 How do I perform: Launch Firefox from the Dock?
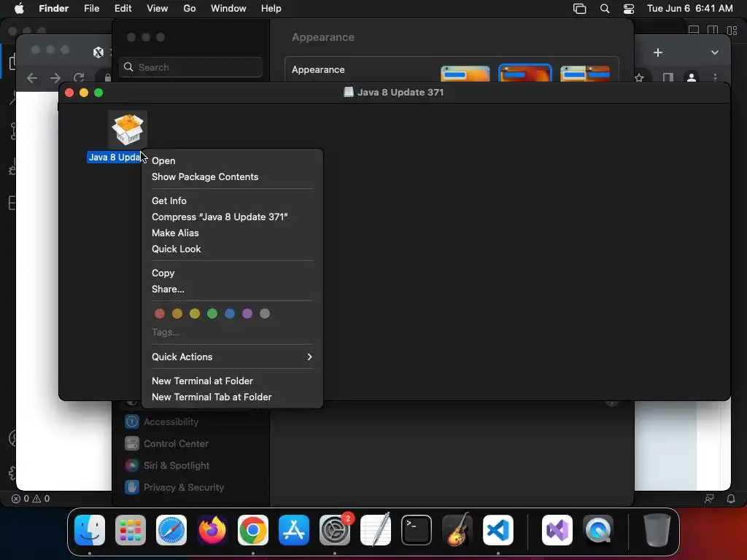[x=212, y=530]
